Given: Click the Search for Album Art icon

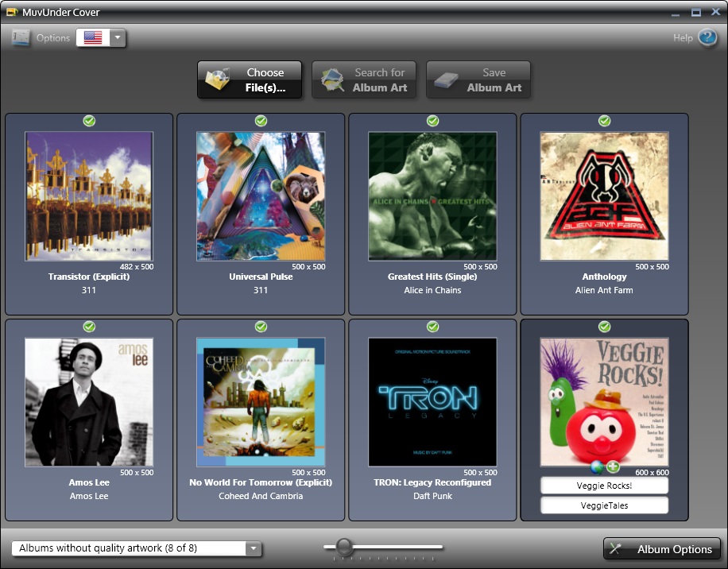Looking at the screenshot, I should (332, 80).
